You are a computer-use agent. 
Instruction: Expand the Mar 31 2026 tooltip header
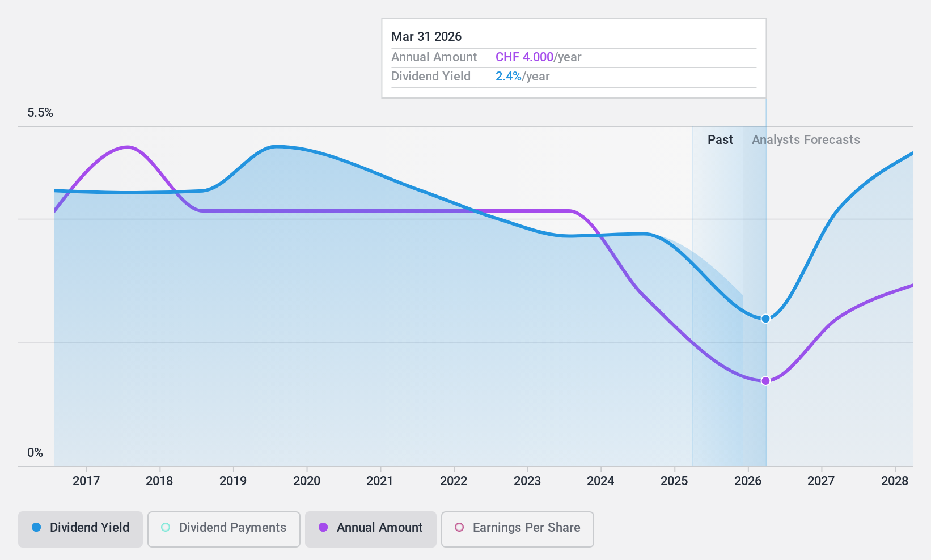pos(427,36)
